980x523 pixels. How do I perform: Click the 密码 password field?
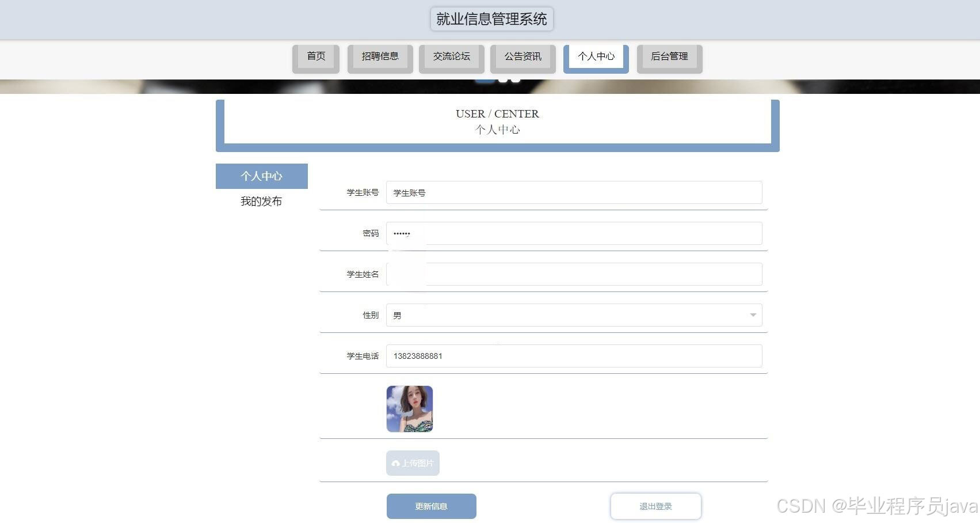pyautogui.click(x=574, y=233)
